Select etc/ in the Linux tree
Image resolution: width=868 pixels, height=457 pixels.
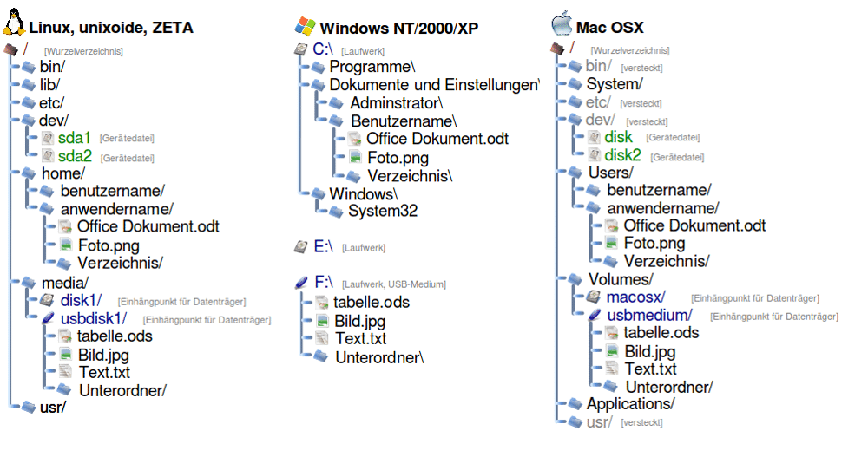pyautogui.click(x=51, y=103)
